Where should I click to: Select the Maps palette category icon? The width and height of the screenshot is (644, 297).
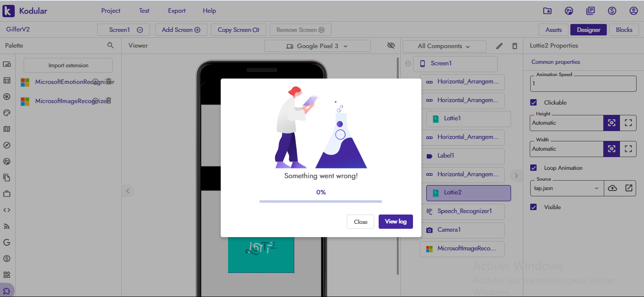[x=7, y=129]
